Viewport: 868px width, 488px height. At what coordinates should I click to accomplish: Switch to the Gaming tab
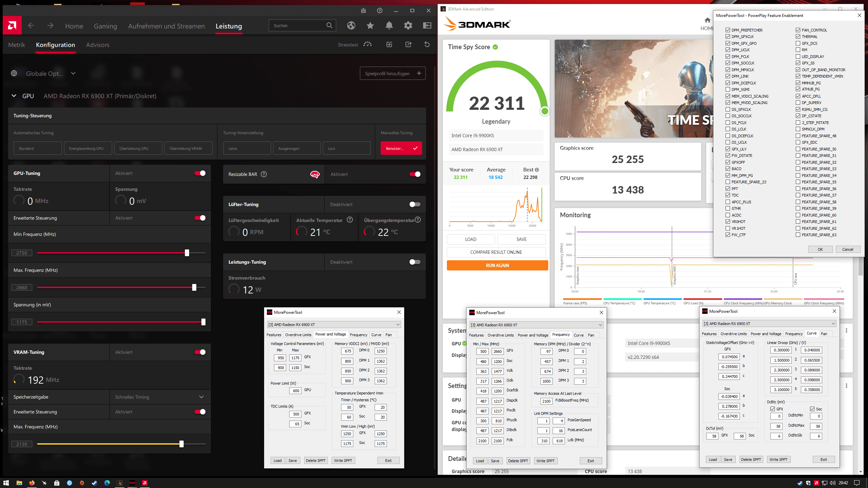(x=105, y=26)
